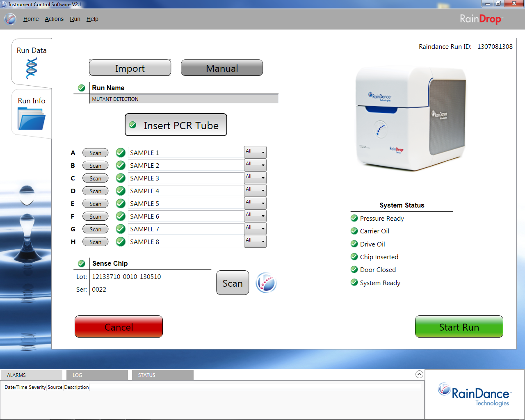Viewport: 525px width, 420px height.
Task: Open the Help menu
Action: click(x=92, y=19)
